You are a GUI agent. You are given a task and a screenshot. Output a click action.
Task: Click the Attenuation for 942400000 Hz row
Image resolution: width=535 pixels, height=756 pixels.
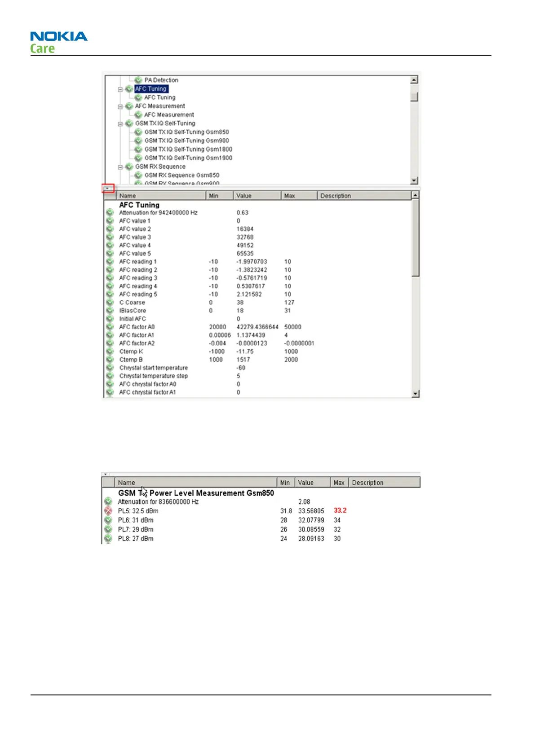click(259, 213)
